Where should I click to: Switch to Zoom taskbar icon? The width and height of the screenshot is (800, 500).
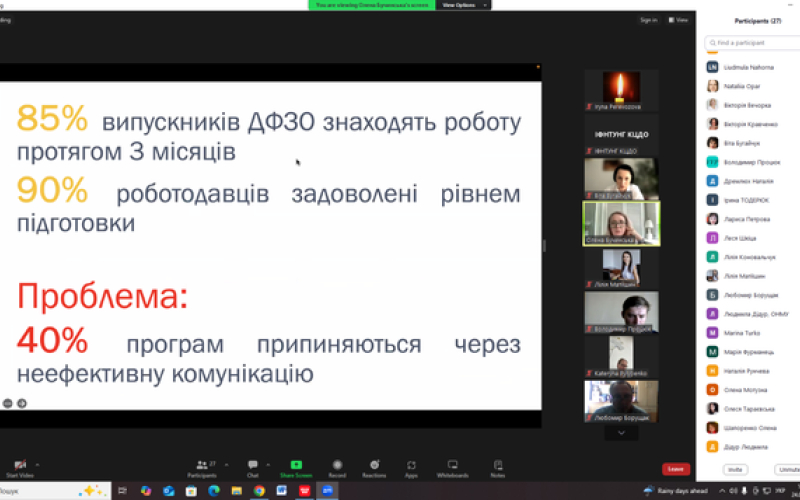tap(327, 491)
